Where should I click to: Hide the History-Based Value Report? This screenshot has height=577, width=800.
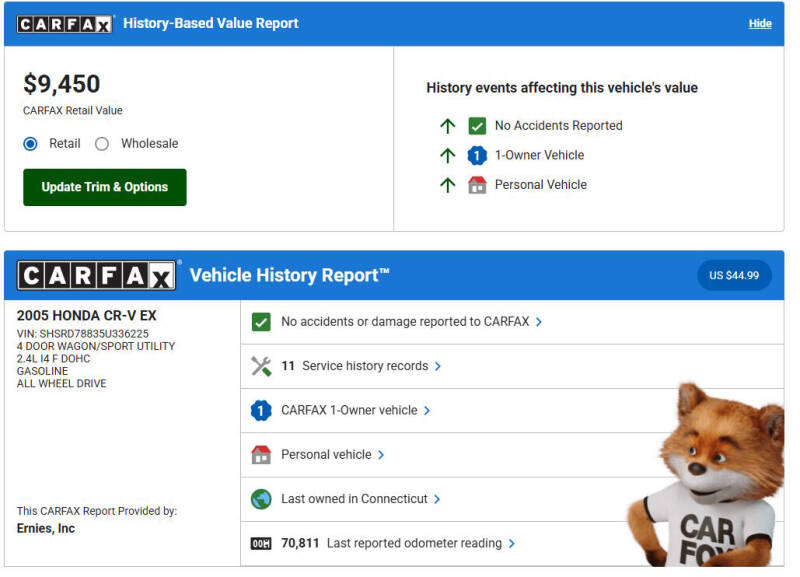pyautogui.click(x=761, y=22)
